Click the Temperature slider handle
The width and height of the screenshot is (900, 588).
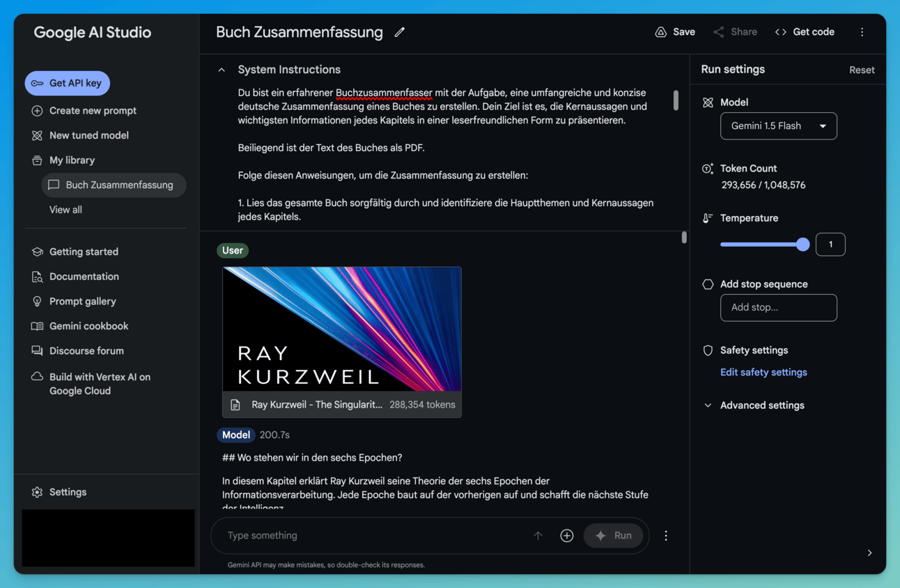point(803,245)
